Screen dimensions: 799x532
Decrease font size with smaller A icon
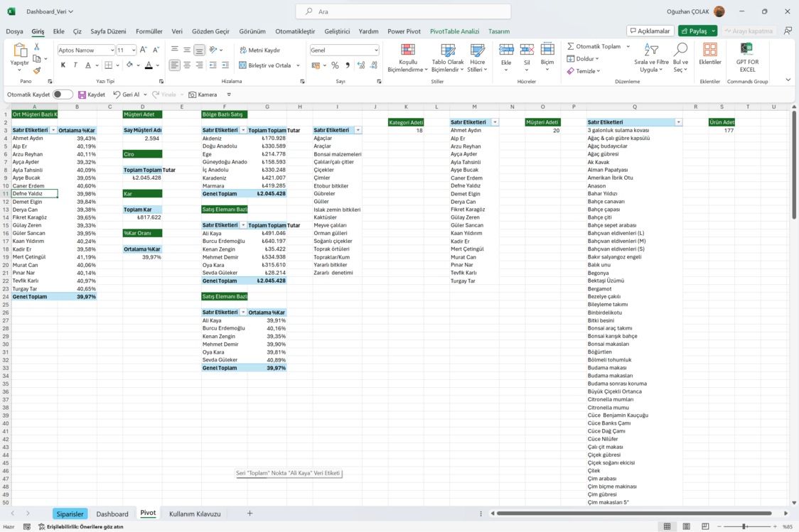156,50
